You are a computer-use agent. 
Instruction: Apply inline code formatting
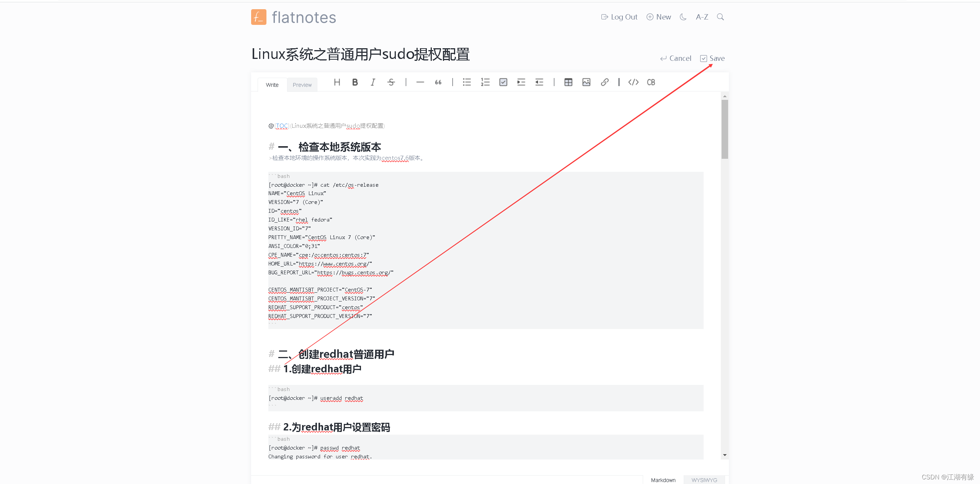(x=633, y=82)
